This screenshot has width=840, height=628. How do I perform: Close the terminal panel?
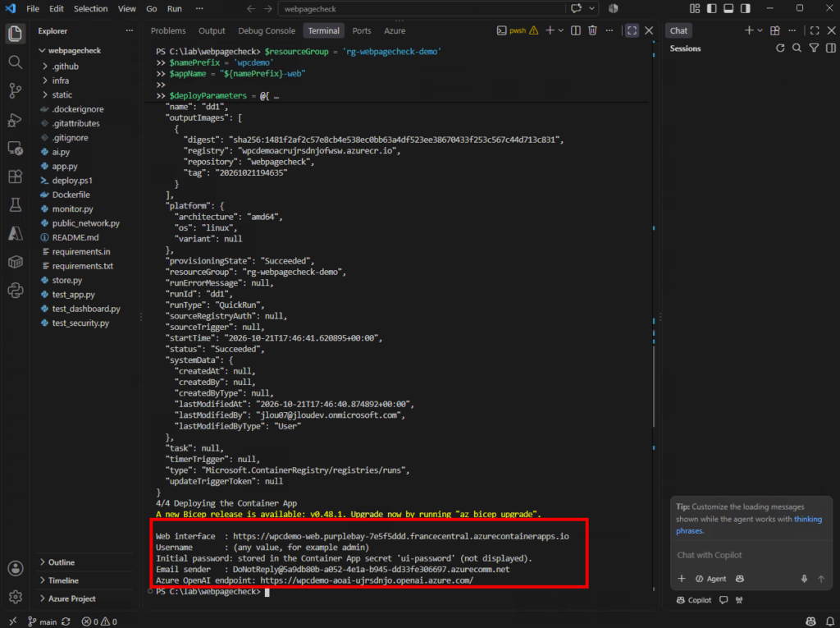coord(649,30)
